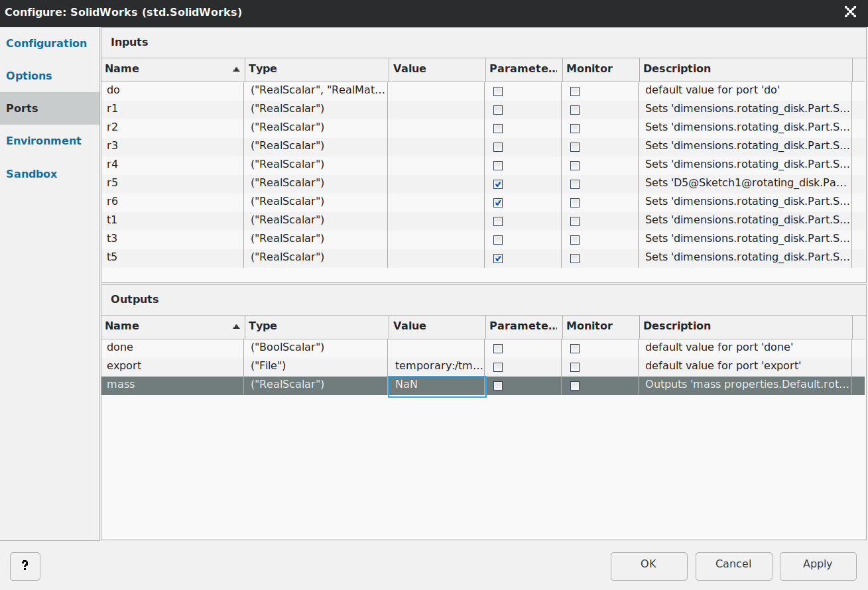Image resolution: width=868 pixels, height=590 pixels.
Task: Enable Monitor checkbox for input t1
Action: 575,221
